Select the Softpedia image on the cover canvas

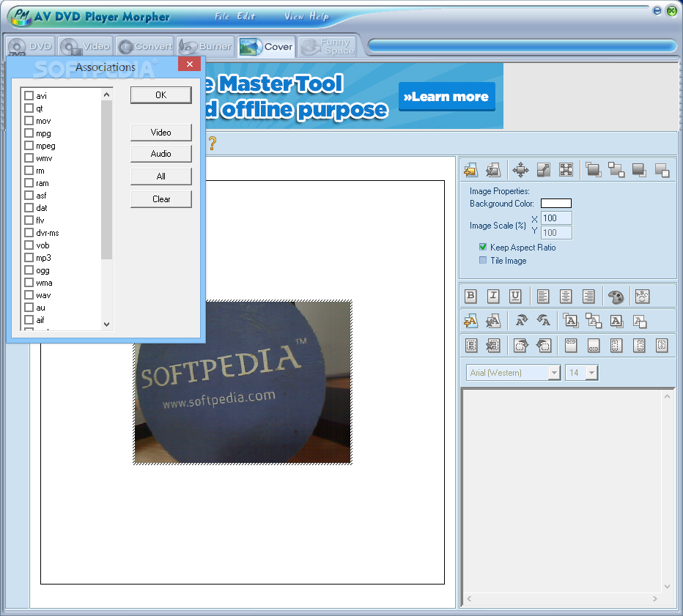tap(243, 382)
